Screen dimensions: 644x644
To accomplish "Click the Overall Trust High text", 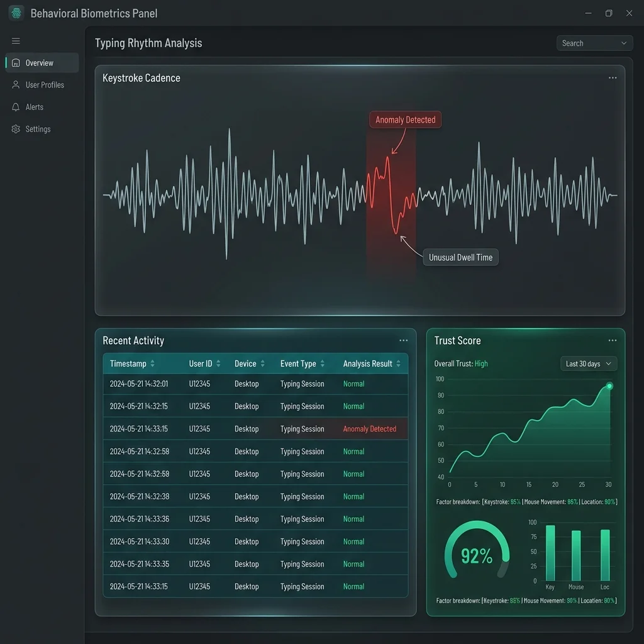I will pos(461,364).
